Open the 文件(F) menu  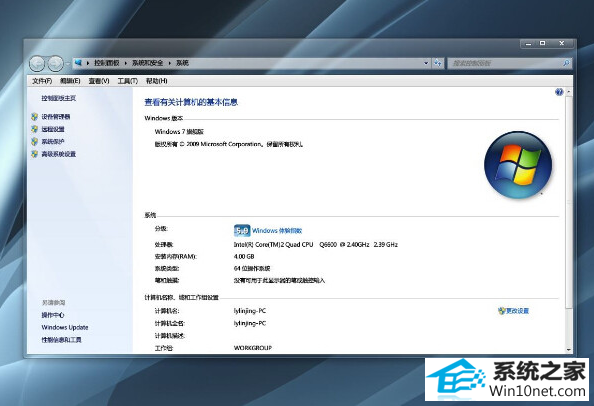click(42, 81)
